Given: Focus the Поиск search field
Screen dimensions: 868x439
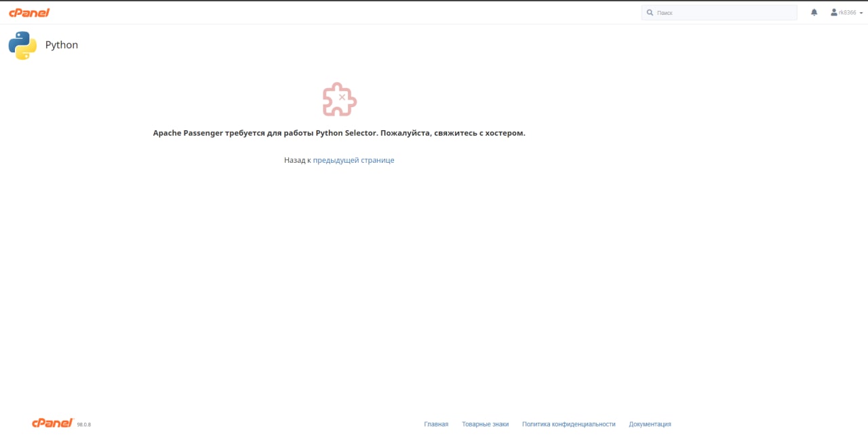Looking at the screenshot, I should click(x=719, y=12).
